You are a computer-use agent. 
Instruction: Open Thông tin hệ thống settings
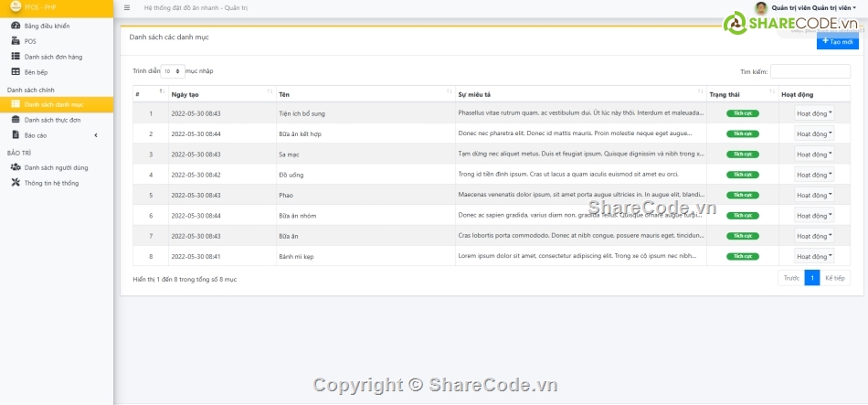coord(51,183)
